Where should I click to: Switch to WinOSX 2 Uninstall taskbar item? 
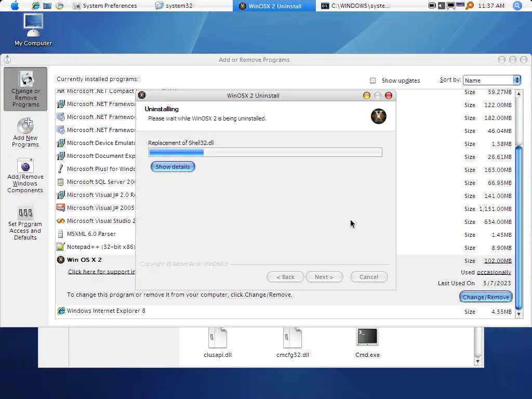[274, 6]
